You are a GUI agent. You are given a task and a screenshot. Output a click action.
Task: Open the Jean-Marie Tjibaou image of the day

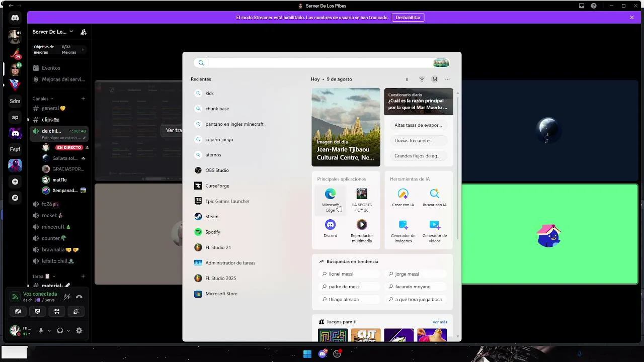click(x=346, y=127)
